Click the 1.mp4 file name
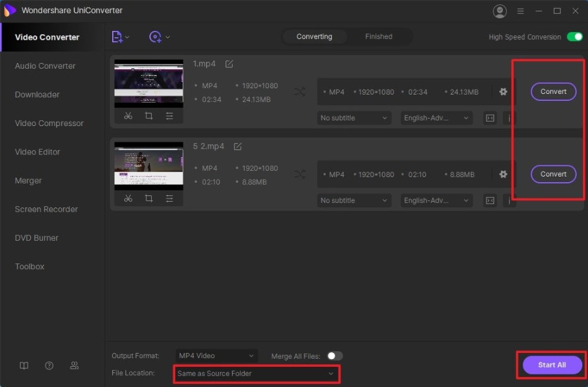Image resolution: width=588 pixels, height=387 pixels. point(204,64)
